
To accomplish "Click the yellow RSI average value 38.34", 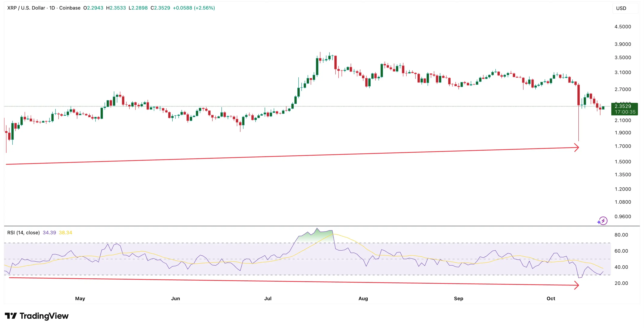I will tap(65, 233).
